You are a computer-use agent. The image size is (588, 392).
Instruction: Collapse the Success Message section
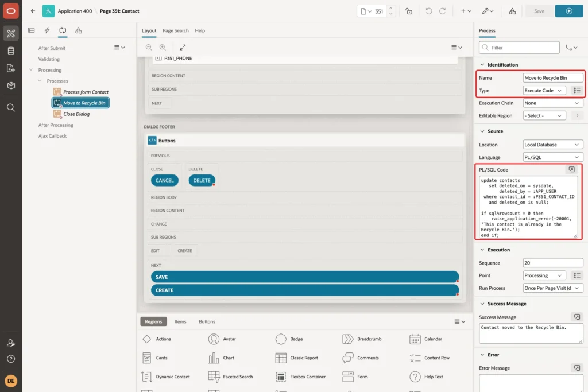pos(482,304)
